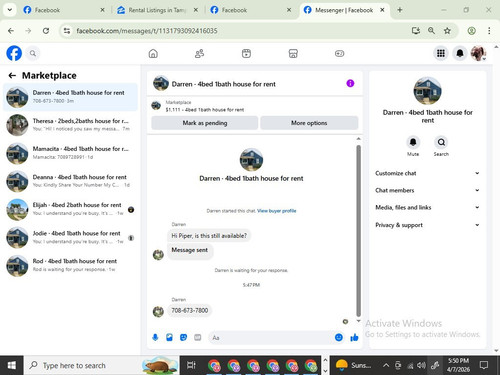Image resolution: width=500 pixels, height=375 pixels.
Task: Show hidden system tray icons chevron
Action: 386,365
